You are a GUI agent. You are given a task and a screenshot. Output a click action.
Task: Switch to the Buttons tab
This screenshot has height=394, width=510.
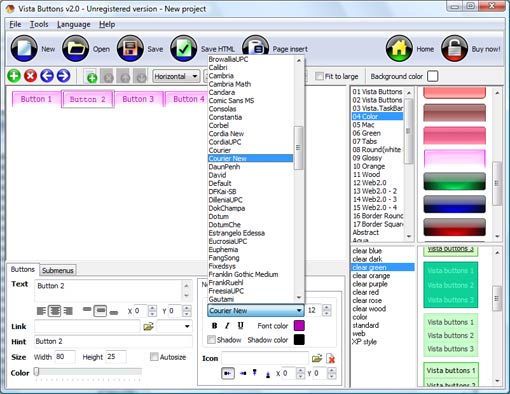click(x=23, y=269)
